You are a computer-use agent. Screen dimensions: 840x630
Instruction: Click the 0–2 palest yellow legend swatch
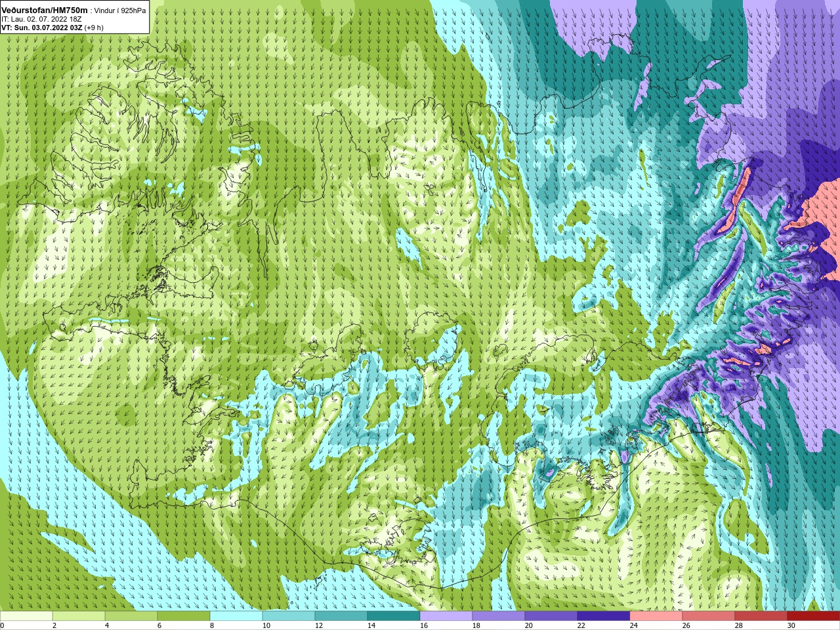26,616
